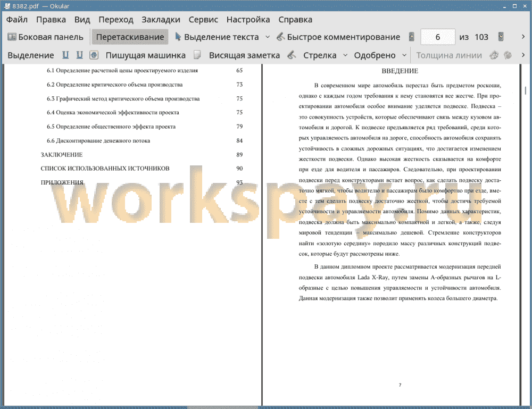Screen dimensions: 532x409
Task: Toggle the Боковая панель sidebar button
Action: tap(45, 37)
